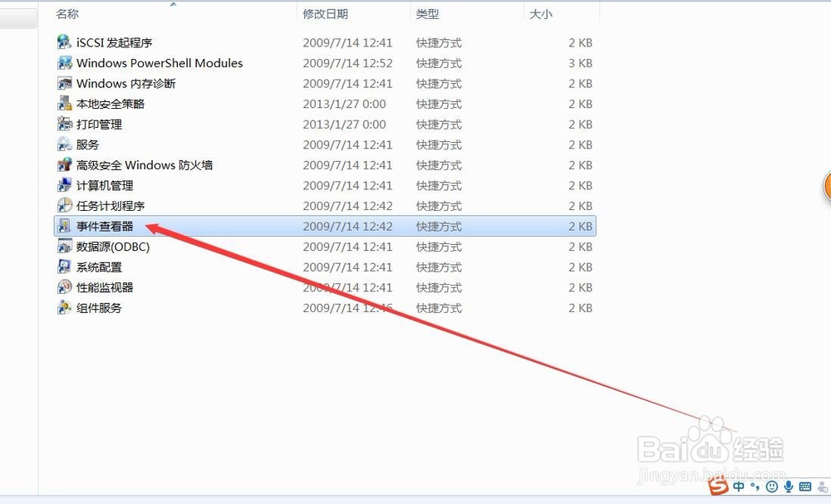Select the 性能监视器 file name
The width and height of the screenshot is (831, 504).
(105, 287)
